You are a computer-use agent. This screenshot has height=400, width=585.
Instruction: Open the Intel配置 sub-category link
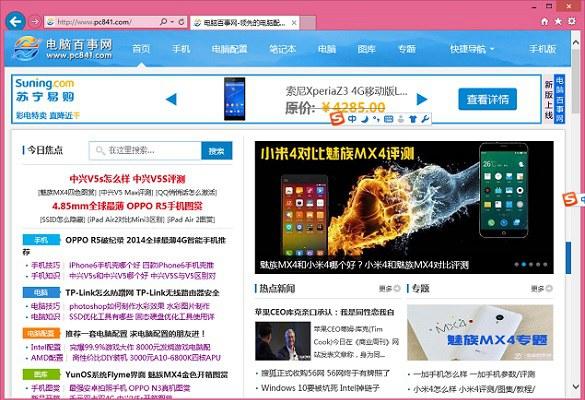(46, 347)
